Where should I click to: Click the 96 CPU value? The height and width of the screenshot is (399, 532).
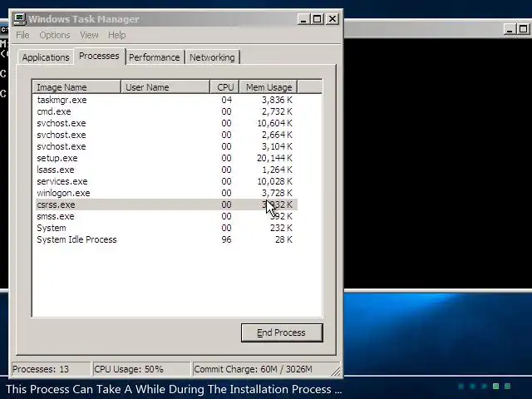point(226,239)
